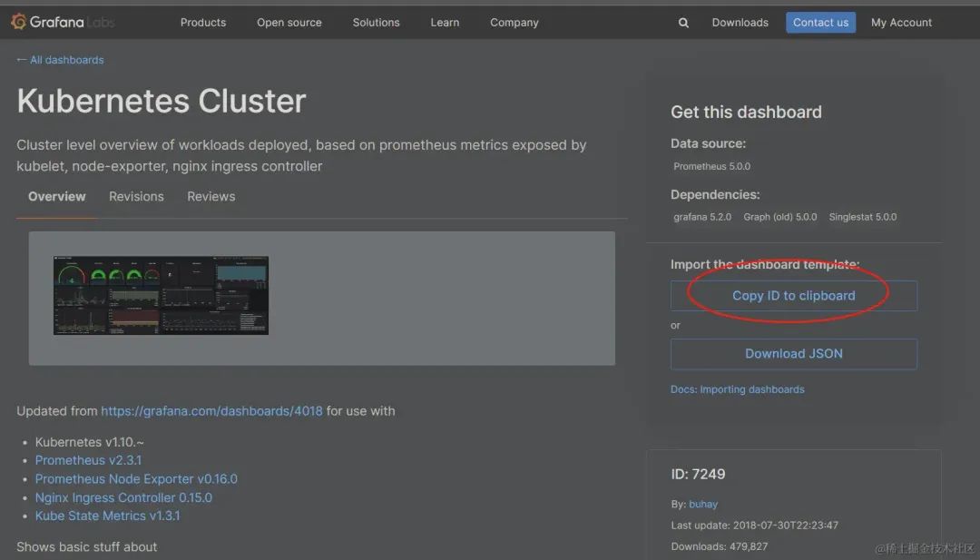This screenshot has height=560, width=980.
Task: Open the grafana.com/dashboards/4018 link
Action: (x=211, y=411)
